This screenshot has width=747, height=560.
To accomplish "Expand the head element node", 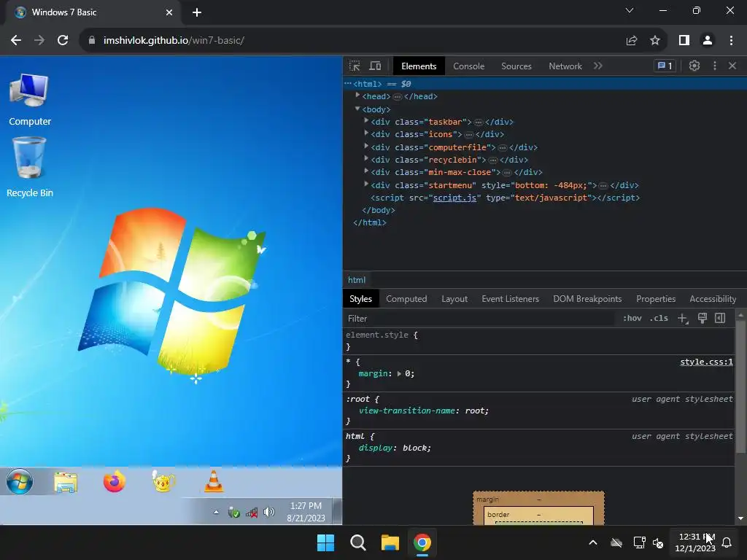I will pyautogui.click(x=357, y=96).
